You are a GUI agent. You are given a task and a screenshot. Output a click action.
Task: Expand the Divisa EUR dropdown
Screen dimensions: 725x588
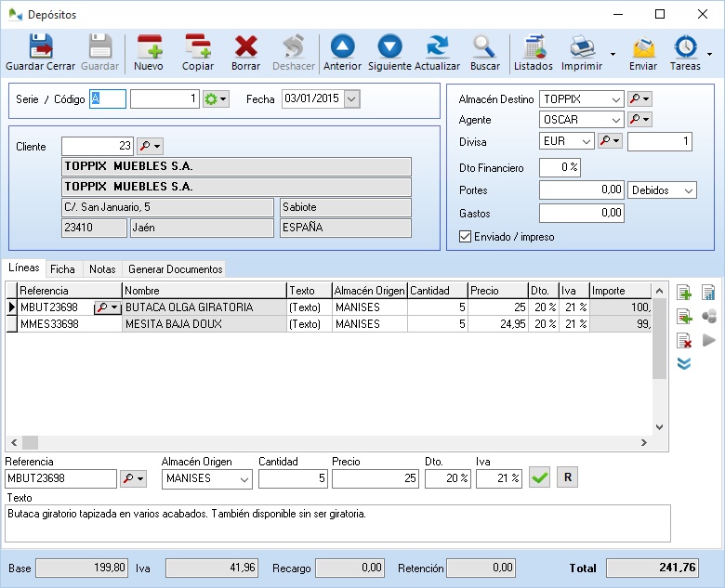click(x=586, y=142)
